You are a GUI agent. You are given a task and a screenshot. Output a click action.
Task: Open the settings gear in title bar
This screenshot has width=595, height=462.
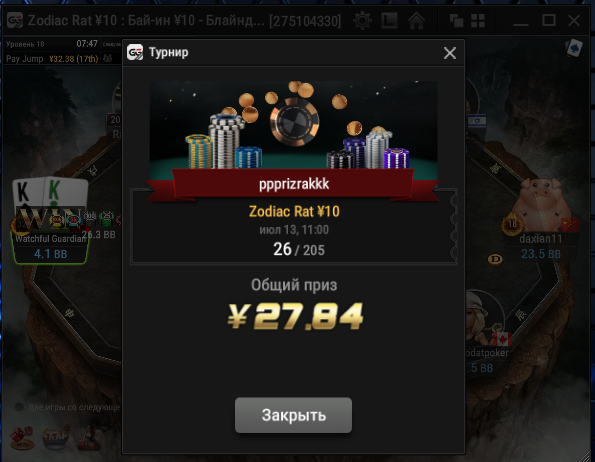coord(362,20)
